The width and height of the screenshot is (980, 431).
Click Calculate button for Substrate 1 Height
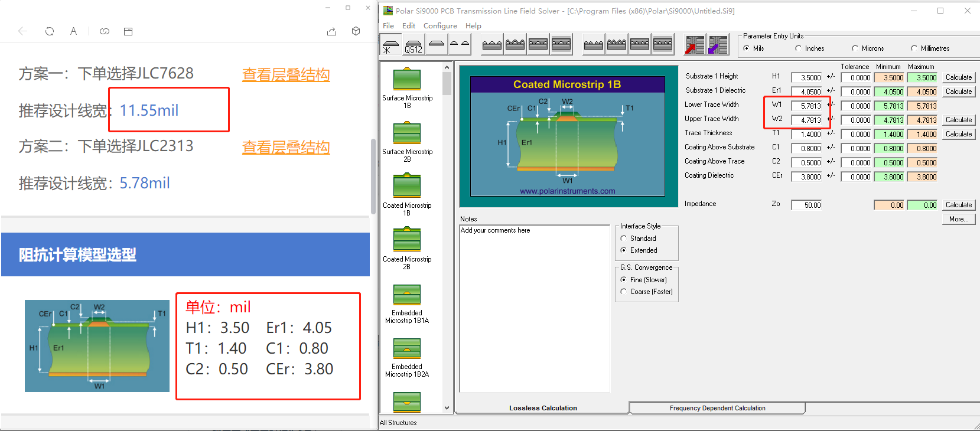pos(958,77)
